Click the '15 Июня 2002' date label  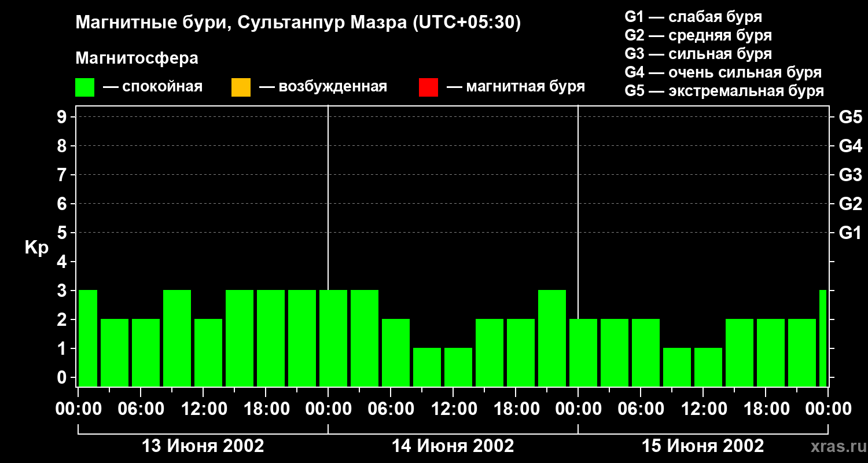(703, 446)
